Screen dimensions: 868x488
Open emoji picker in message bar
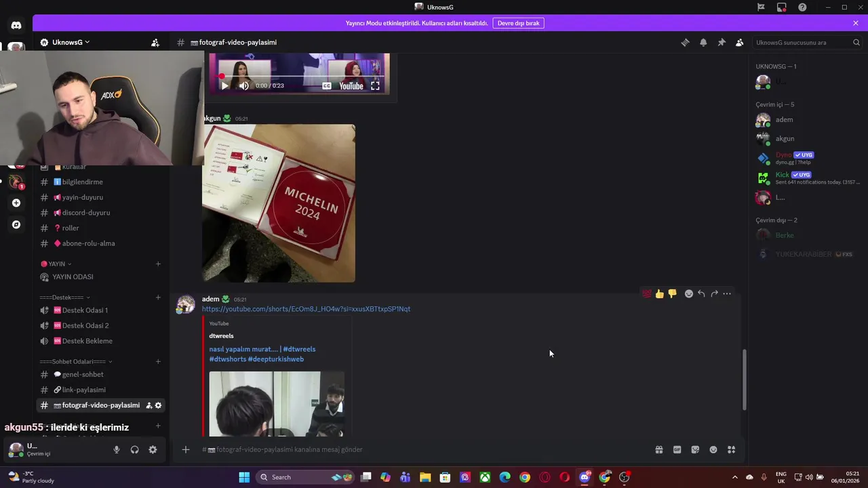tap(713, 449)
